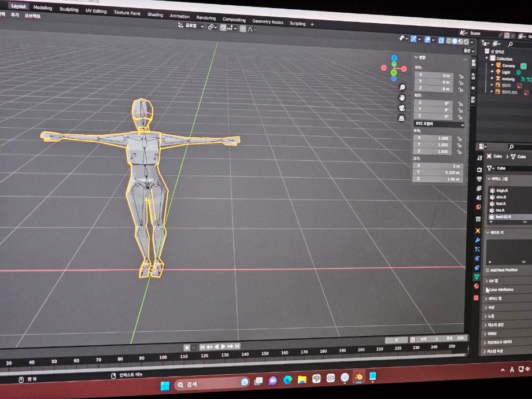Image resolution: width=532 pixels, height=399 pixels.
Task: Open the Shading workspace tab
Action: pos(155,14)
